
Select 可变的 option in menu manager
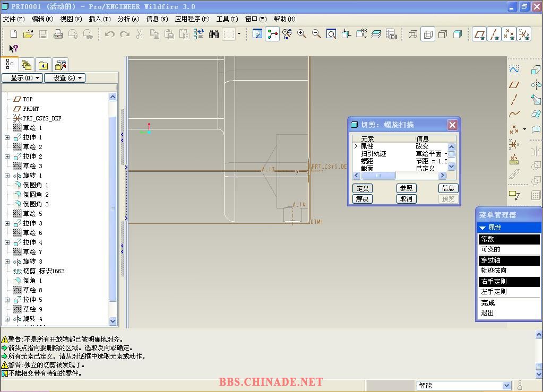tap(509, 249)
